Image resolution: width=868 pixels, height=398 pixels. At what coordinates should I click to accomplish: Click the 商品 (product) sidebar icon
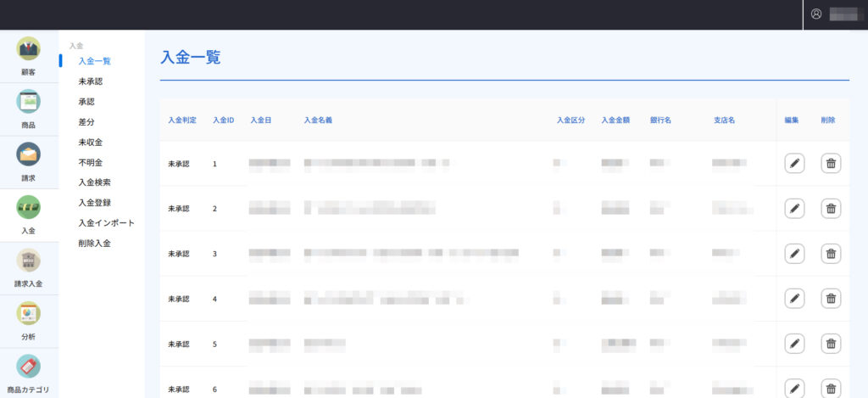29,103
